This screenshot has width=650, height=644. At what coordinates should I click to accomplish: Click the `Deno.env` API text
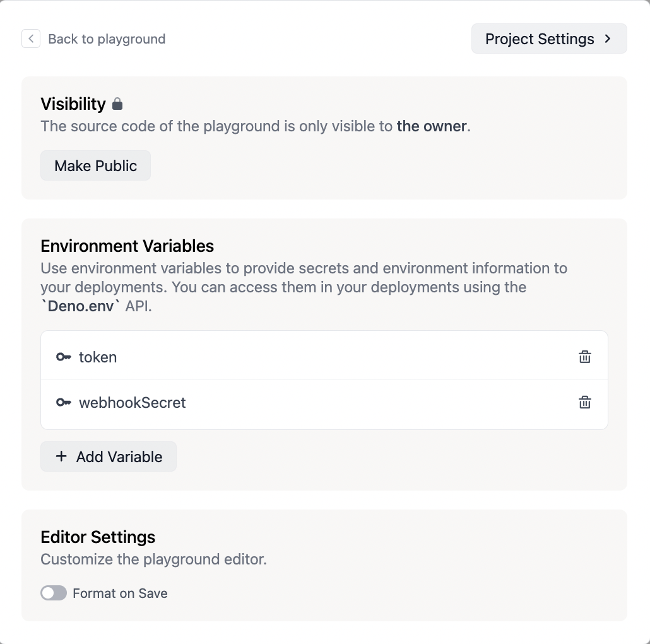tap(81, 307)
